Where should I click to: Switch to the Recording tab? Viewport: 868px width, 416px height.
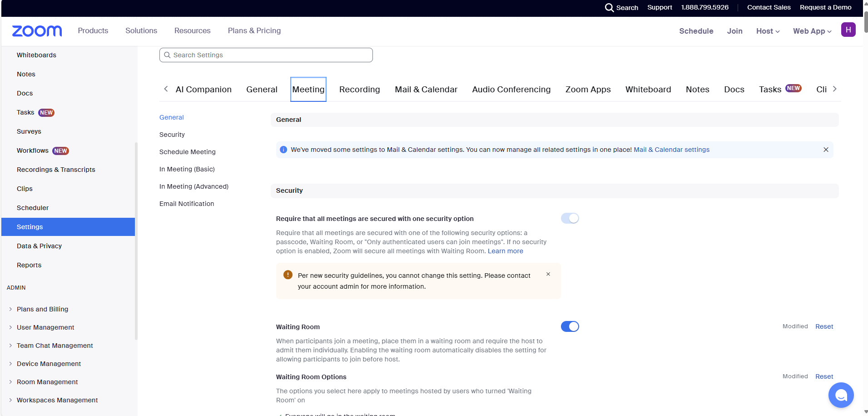point(359,90)
